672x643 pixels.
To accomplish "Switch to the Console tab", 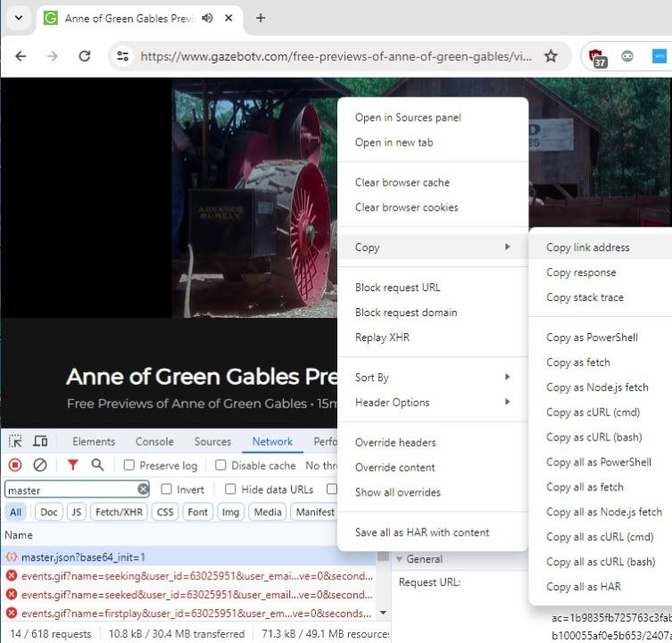I will [x=154, y=441].
